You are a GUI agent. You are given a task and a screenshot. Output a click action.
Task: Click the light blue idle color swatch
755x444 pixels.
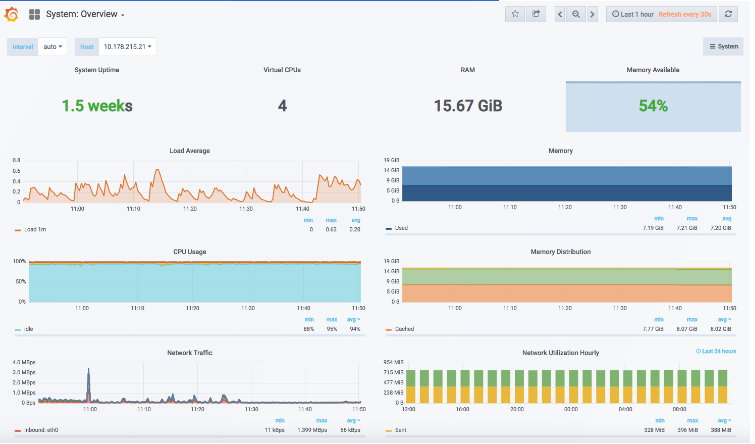point(18,330)
